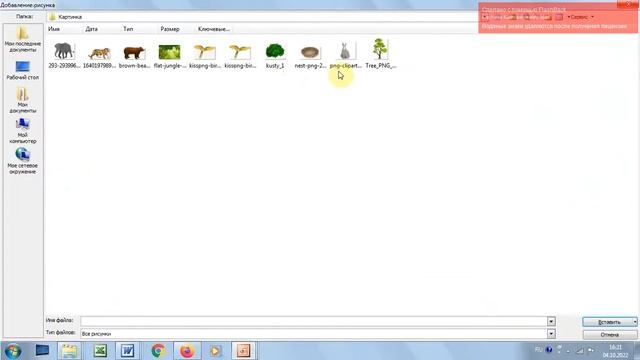The height and width of the screenshot is (360, 640).
Task: Open Мои последние документы in the sidebar
Action: pyautogui.click(x=23, y=39)
